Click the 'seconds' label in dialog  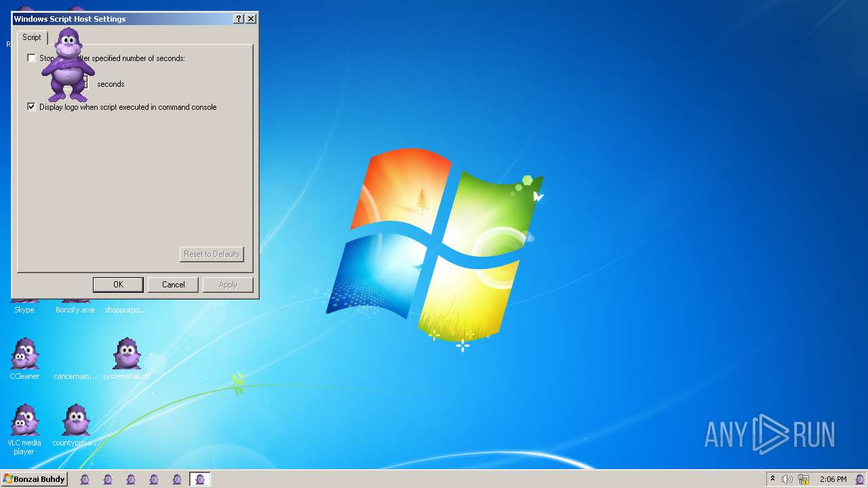(x=111, y=84)
